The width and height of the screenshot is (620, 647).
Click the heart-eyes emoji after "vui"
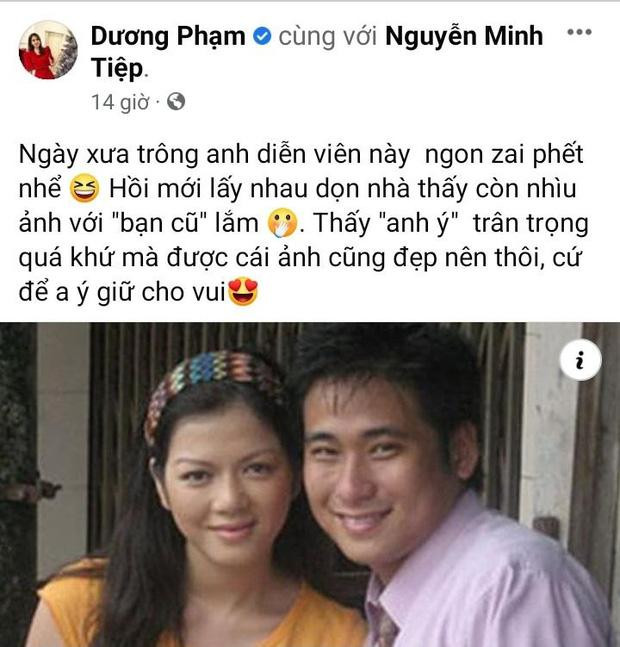point(243,291)
